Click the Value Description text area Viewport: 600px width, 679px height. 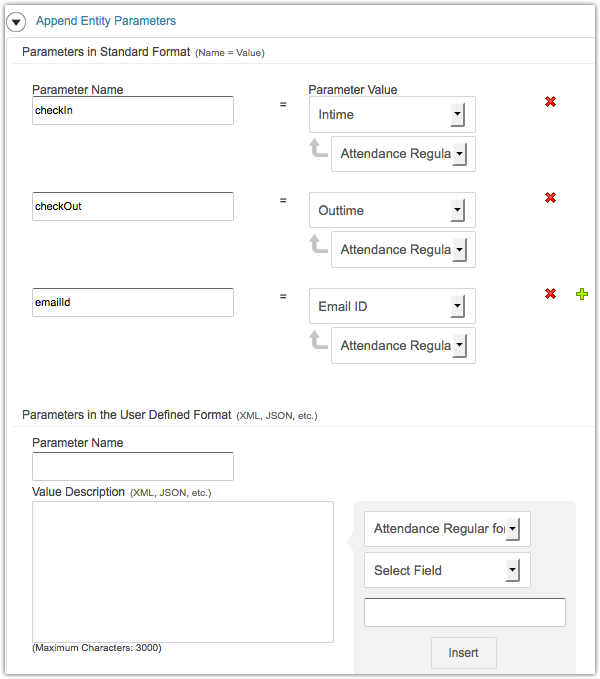[183, 571]
